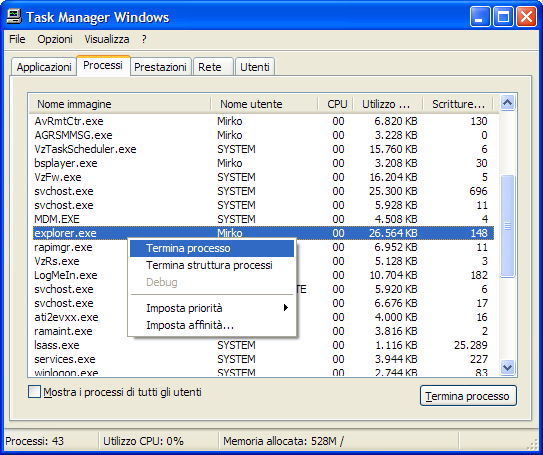Select the AGRSMMSG.exe process

point(263,135)
